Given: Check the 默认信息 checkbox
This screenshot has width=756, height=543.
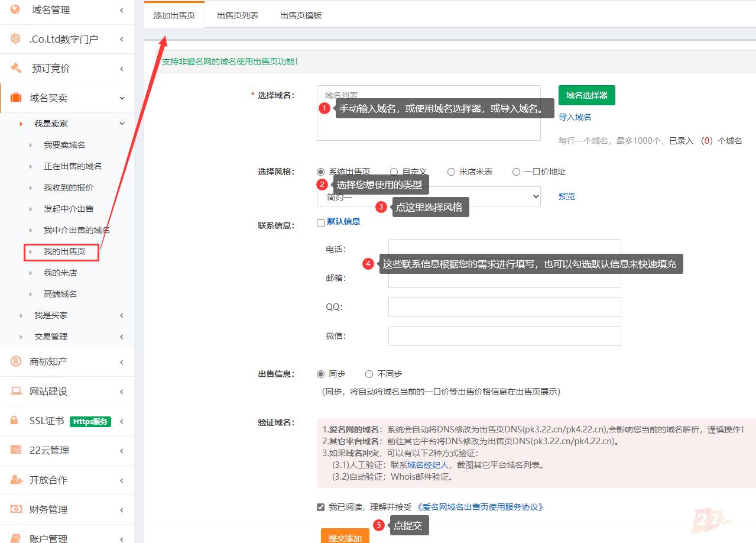Looking at the screenshot, I should 321,223.
